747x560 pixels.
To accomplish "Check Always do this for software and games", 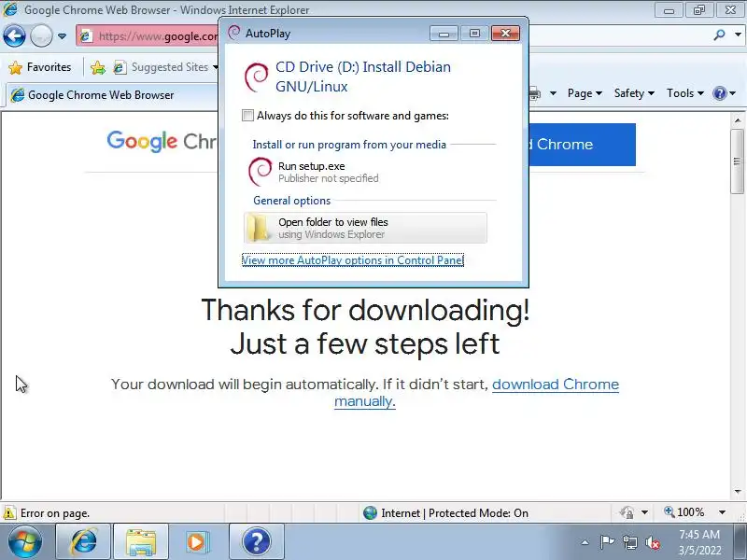I will [x=247, y=115].
